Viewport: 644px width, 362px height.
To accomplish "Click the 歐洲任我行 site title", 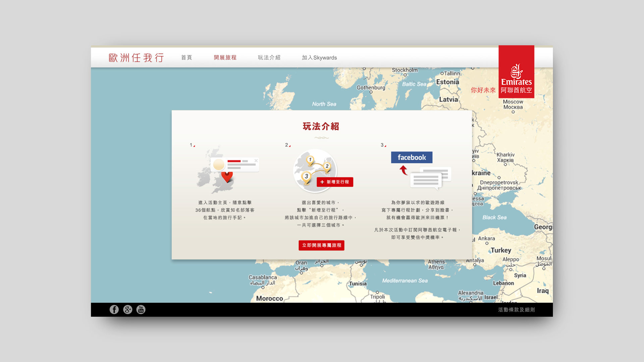I will (x=136, y=58).
